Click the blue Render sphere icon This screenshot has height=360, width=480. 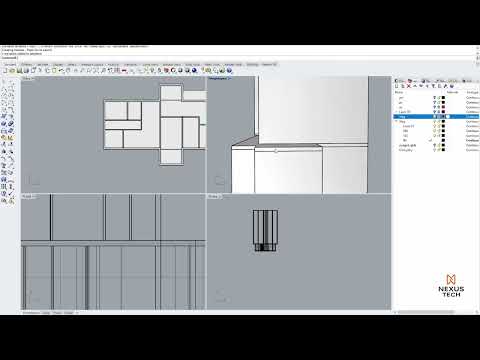pos(194,70)
